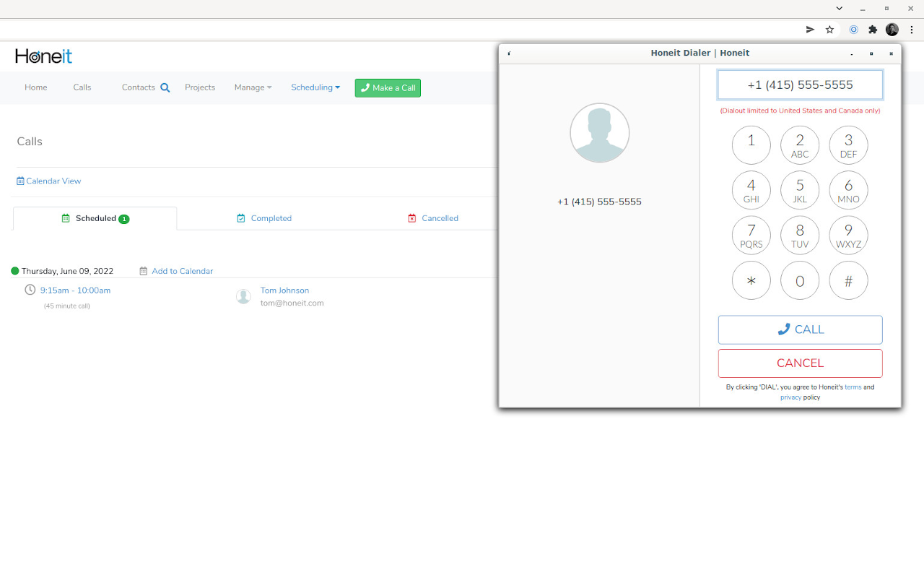Switch to the Cancelled tab
This screenshot has height=578, width=924.
pyautogui.click(x=433, y=218)
